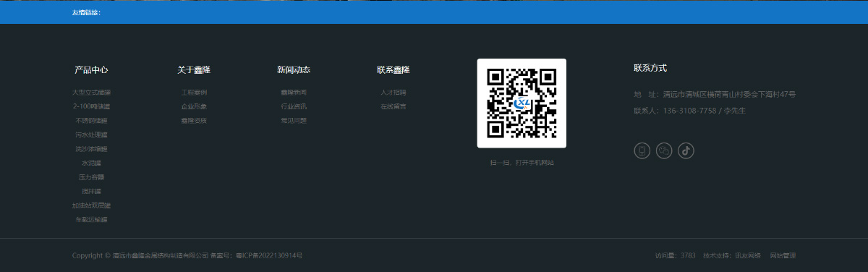Go to 大型立式储罐 product link
868x272 pixels.
click(x=91, y=93)
